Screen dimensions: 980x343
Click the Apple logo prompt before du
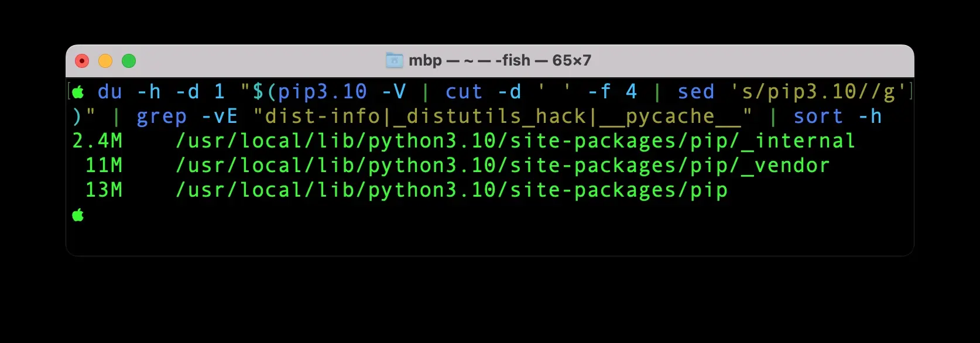(x=78, y=92)
